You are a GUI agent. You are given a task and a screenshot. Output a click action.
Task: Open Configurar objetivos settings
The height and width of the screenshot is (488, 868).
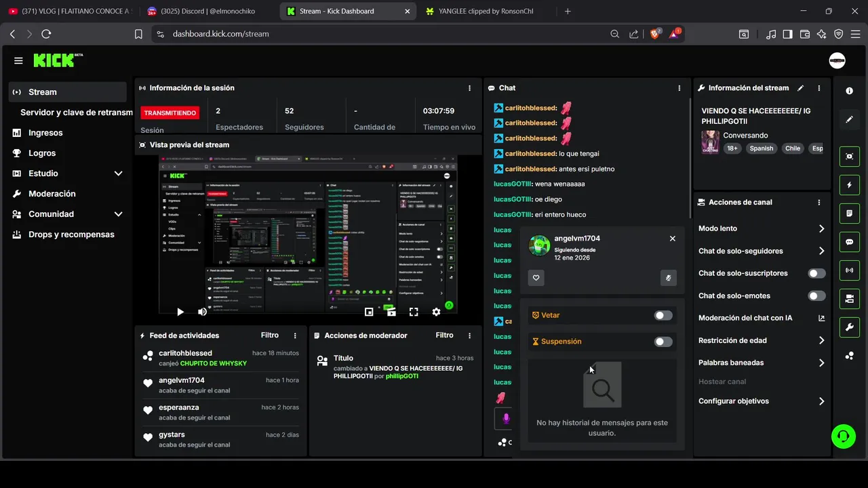762,401
